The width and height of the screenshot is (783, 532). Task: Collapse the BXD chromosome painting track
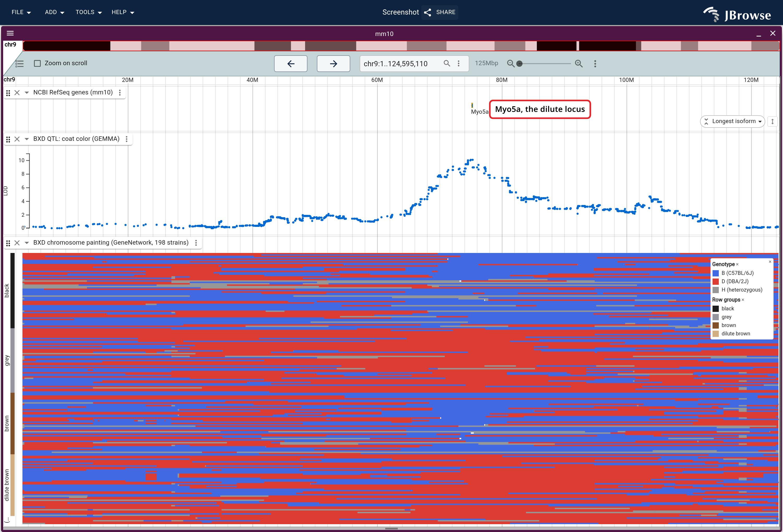(x=27, y=243)
